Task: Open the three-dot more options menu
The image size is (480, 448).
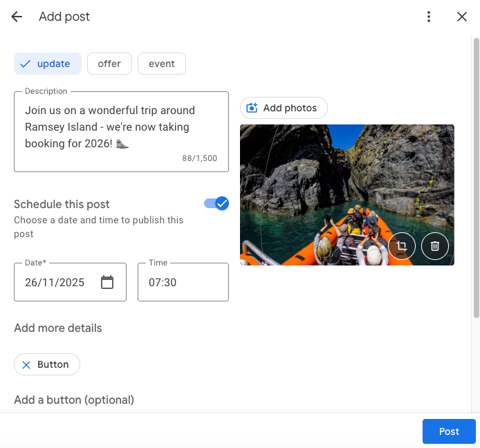Action: (x=429, y=17)
